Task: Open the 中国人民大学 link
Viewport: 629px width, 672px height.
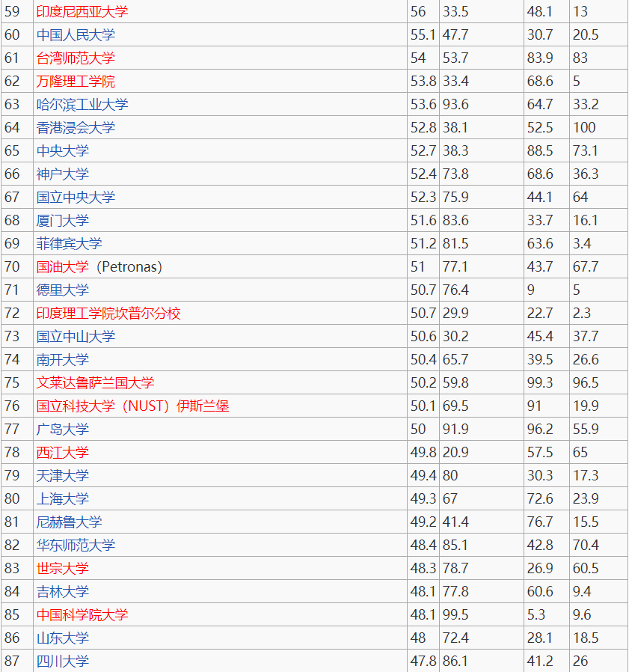Action: point(74,34)
